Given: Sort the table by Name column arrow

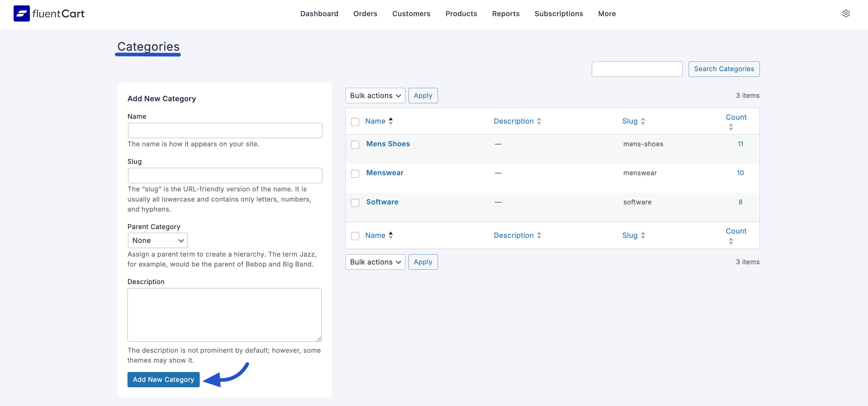Looking at the screenshot, I should pos(391,121).
